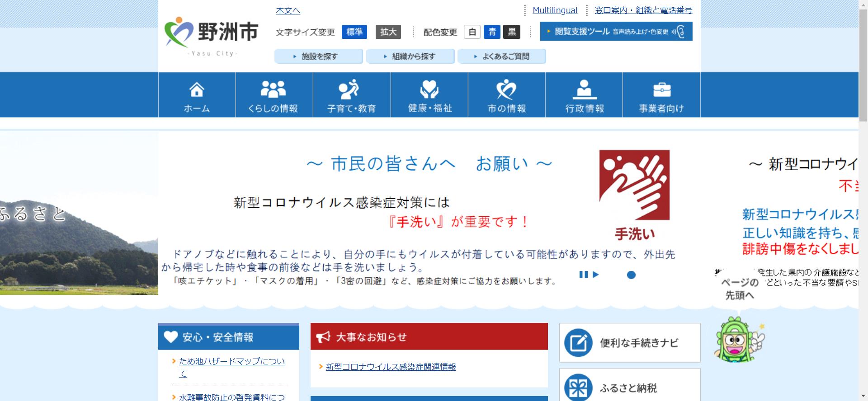Viewport: 868px width, 401px height.
Task: Open the ホーム navigation tab
Action: [197, 95]
